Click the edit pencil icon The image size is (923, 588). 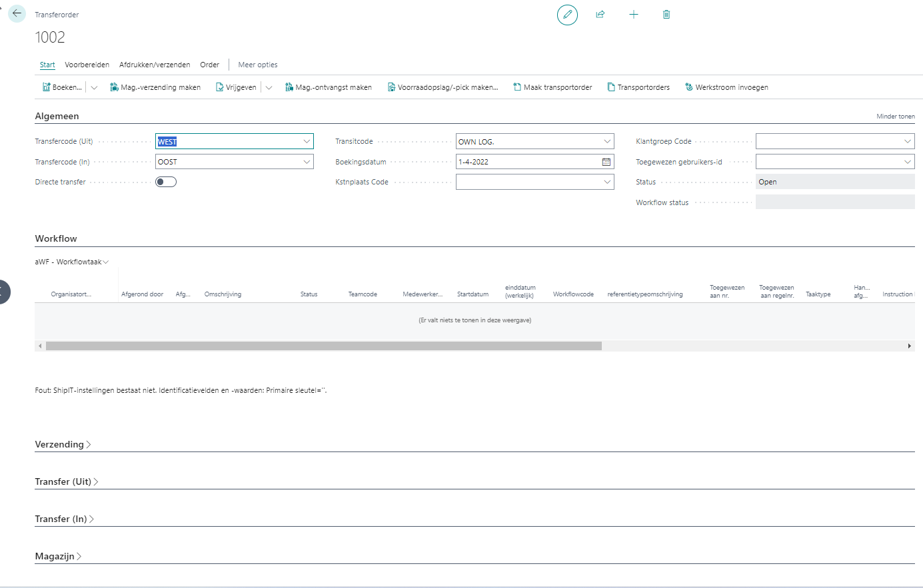tap(567, 15)
